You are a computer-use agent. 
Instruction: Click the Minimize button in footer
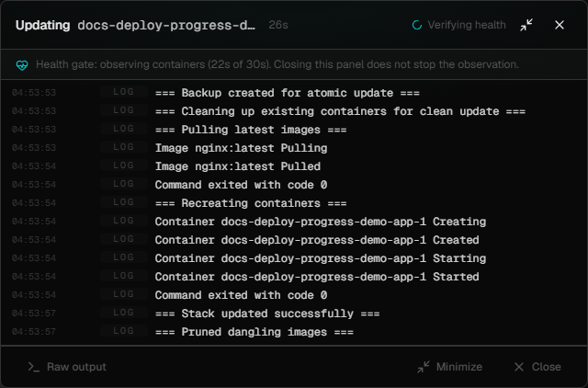click(450, 367)
